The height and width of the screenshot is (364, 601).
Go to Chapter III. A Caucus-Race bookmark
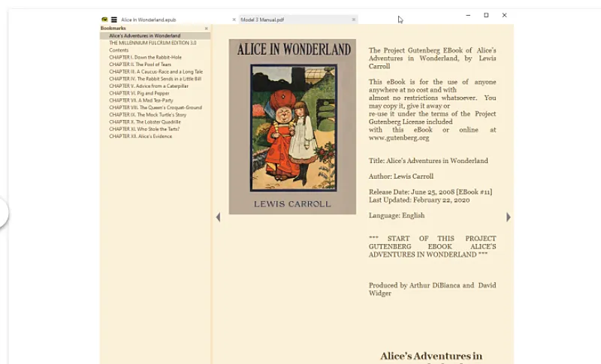156,71
